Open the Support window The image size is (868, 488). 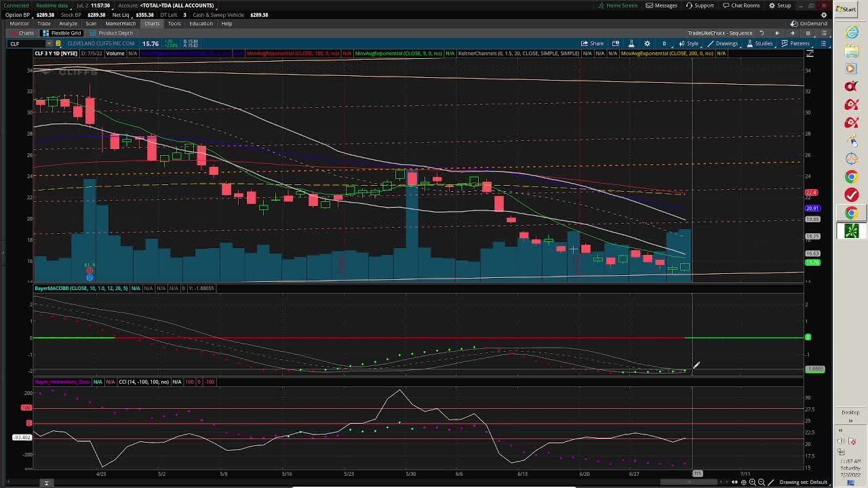coord(700,5)
